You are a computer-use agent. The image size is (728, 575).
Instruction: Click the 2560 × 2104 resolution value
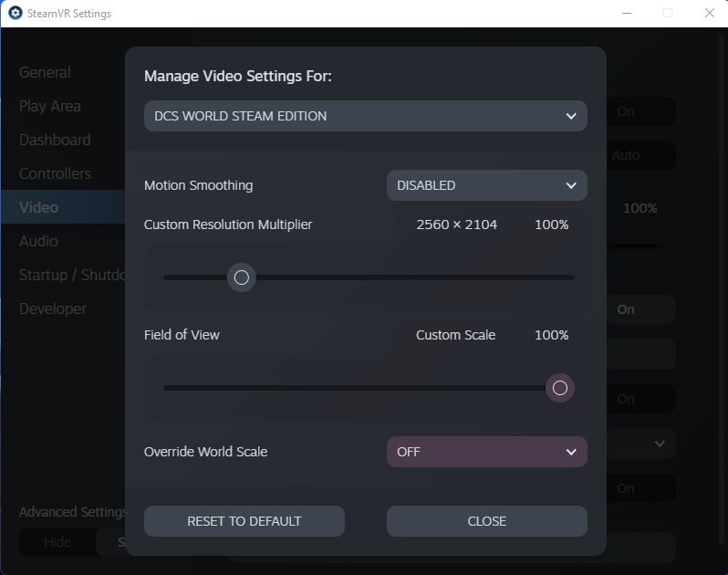tap(456, 225)
